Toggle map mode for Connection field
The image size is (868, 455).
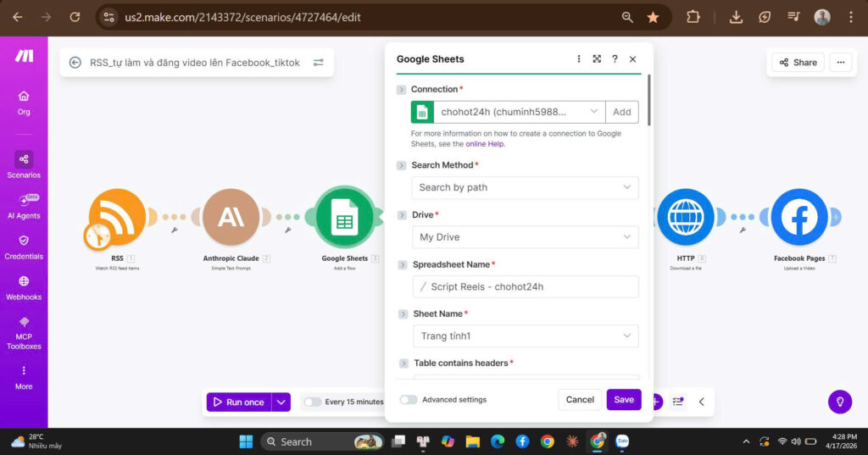coord(402,90)
